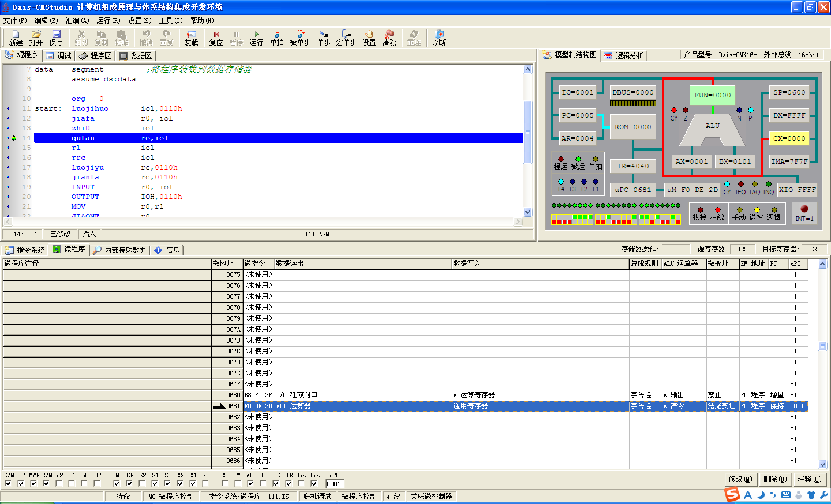Toggle the MWR checkbox
This screenshot has width=831, height=504.
click(33, 484)
